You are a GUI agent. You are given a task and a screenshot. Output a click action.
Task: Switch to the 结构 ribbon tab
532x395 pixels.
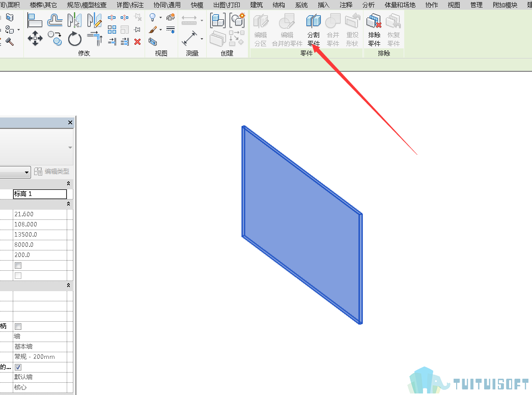[279, 5]
